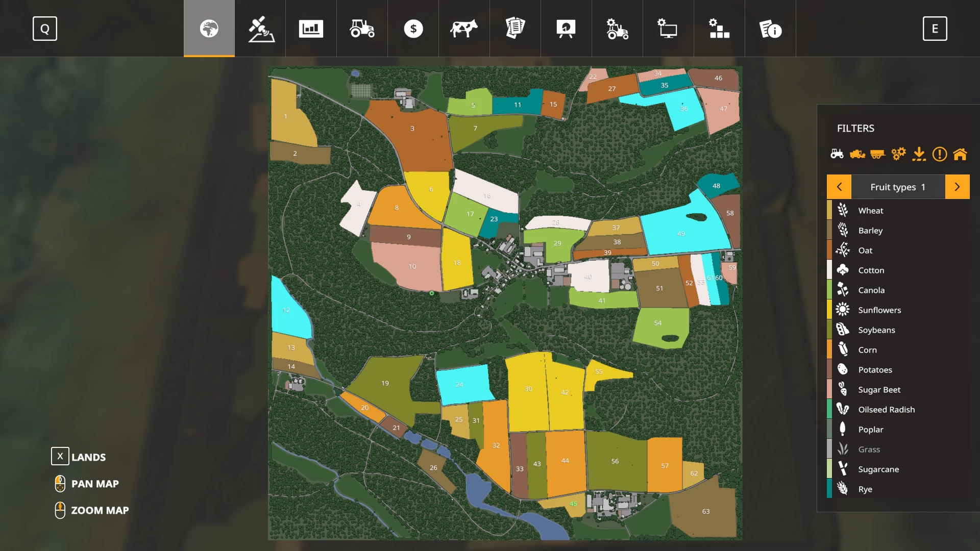980x551 pixels.
Task: Click the X Lands button
Action: tap(60, 457)
